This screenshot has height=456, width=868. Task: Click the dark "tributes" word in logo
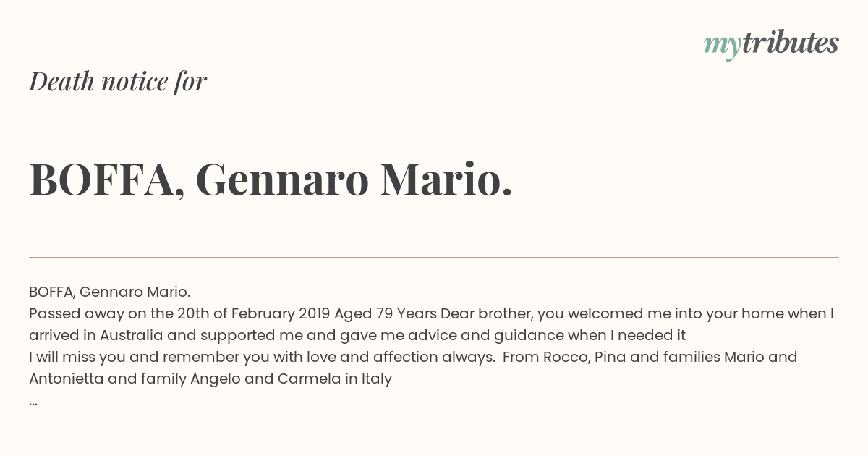[x=790, y=43]
